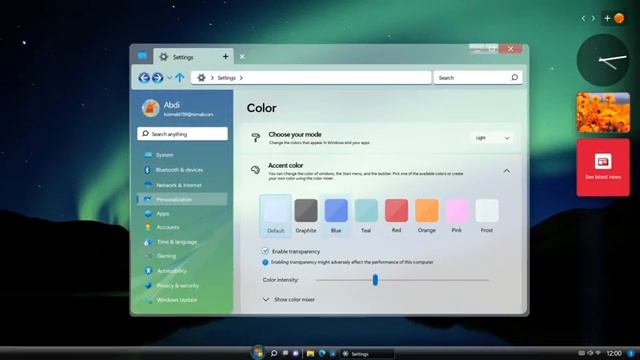Click the Settings breadcrumb in address bar
The width and height of the screenshot is (640, 360).
point(226,78)
